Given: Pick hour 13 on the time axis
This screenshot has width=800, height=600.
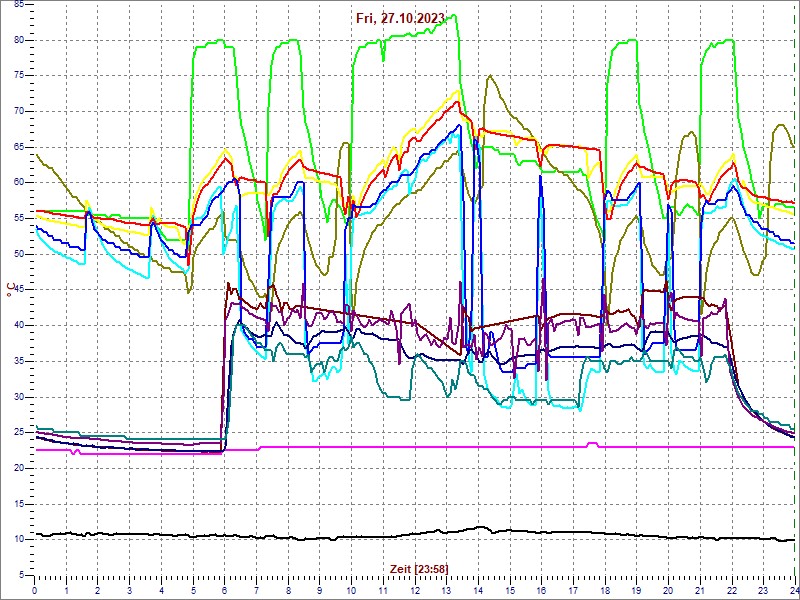Looking at the screenshot, I should pos(446,590).
